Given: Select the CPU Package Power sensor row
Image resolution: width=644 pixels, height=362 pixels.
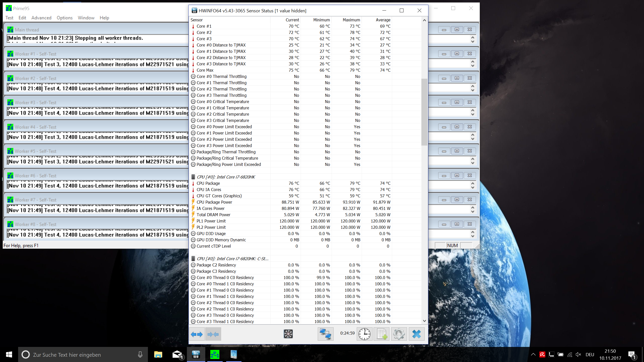Looking at the screenshot, I should [214, 202].
